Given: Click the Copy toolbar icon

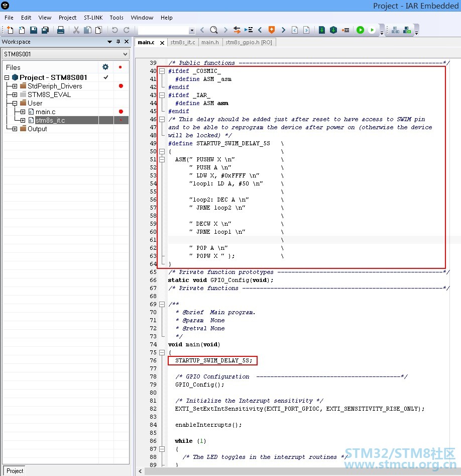Looking at the screenshot, I should pos(88,30).
